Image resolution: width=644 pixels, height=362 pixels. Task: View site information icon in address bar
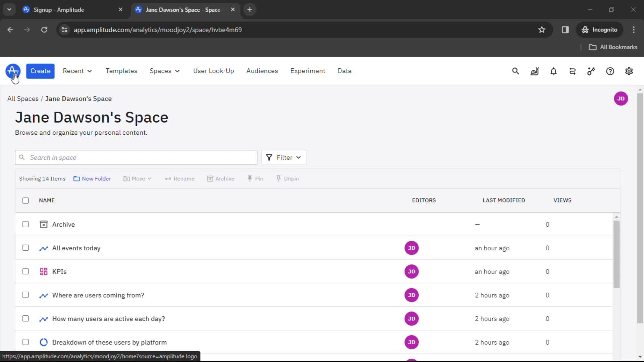coord(64,30)
